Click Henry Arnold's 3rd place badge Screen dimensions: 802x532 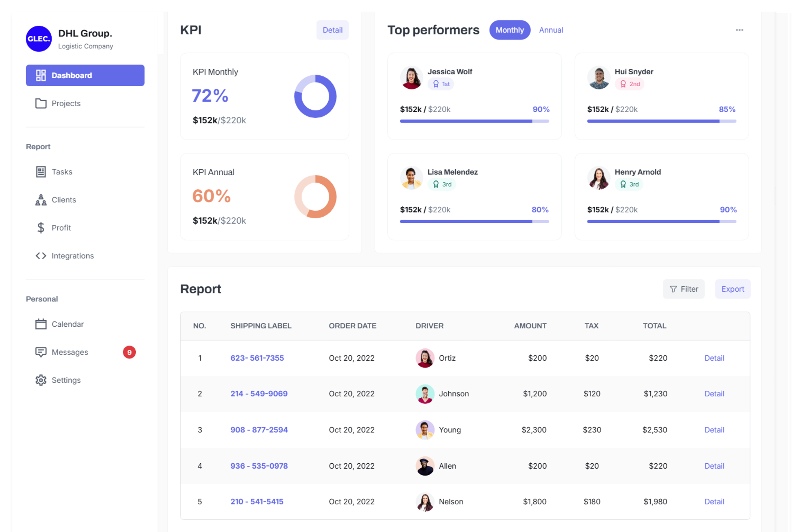point(629,184)
